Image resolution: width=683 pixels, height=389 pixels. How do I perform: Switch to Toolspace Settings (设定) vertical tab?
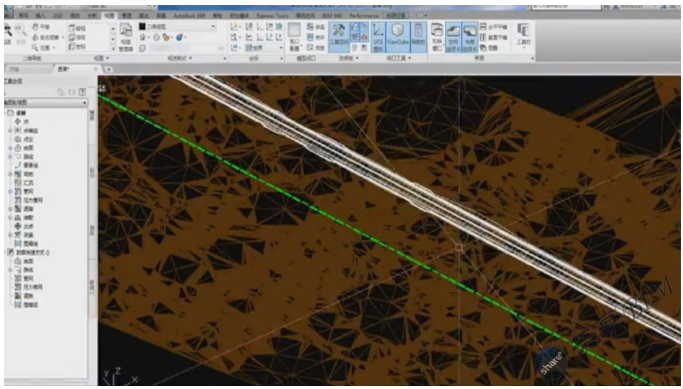pyautogui.click(x=92, y=172)
